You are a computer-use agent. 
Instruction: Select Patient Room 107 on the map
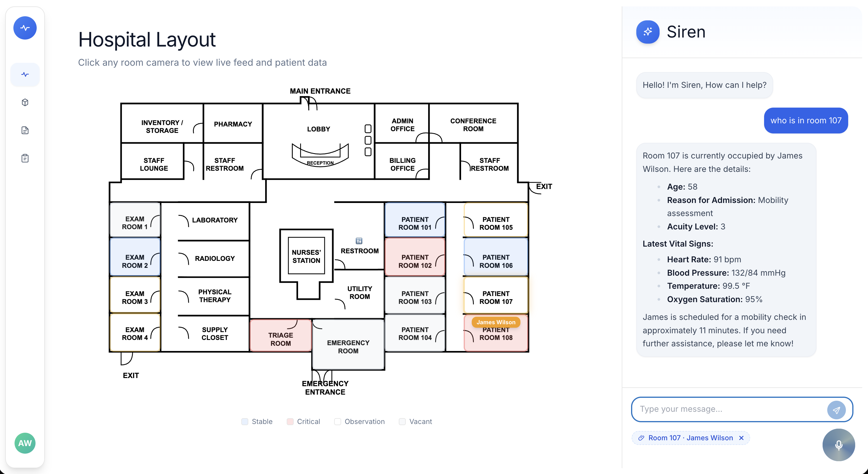[496, 297]
